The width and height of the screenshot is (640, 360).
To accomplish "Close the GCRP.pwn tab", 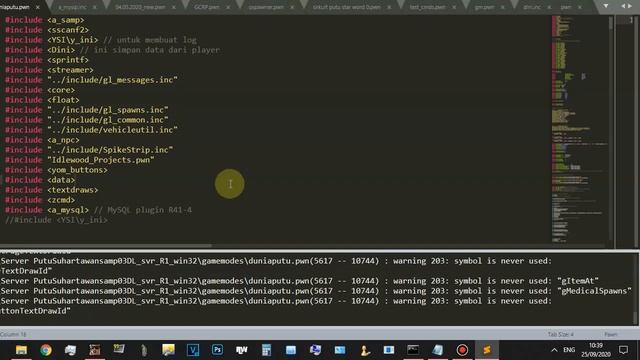I will point(228,7).
